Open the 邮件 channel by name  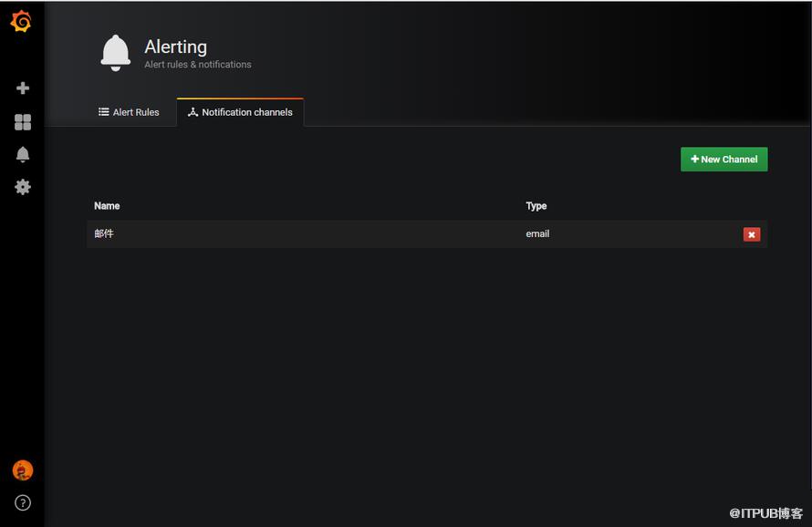pyautogui.click(x=104, y=233)
